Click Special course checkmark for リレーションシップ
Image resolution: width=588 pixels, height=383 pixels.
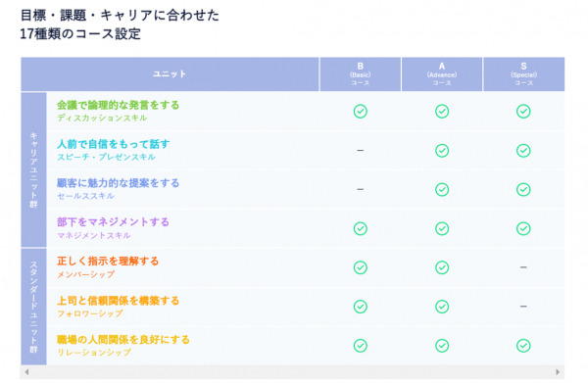[x=523, y=346]
